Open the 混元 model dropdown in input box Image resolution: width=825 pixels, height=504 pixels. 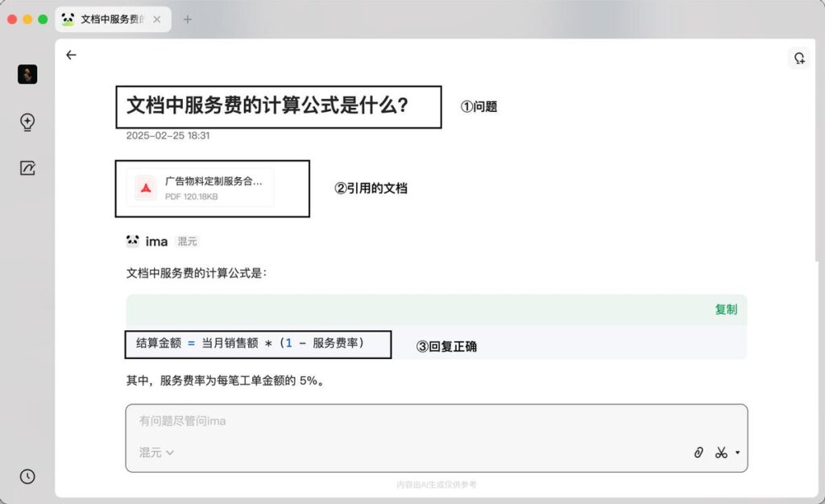coord(156,452)
